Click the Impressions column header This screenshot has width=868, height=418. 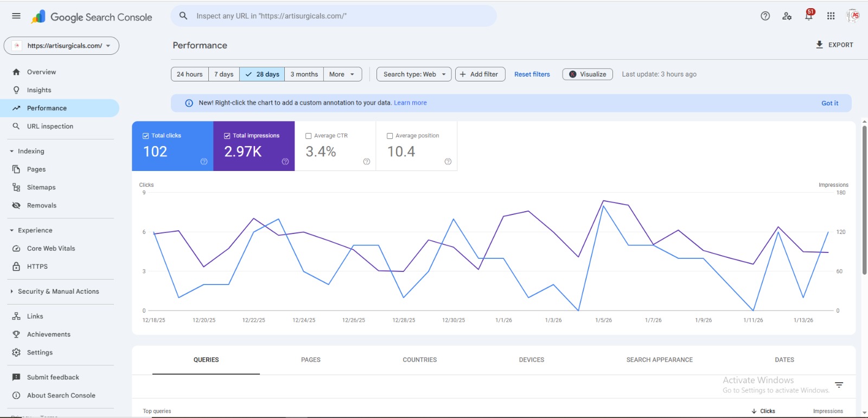(828, 411)
